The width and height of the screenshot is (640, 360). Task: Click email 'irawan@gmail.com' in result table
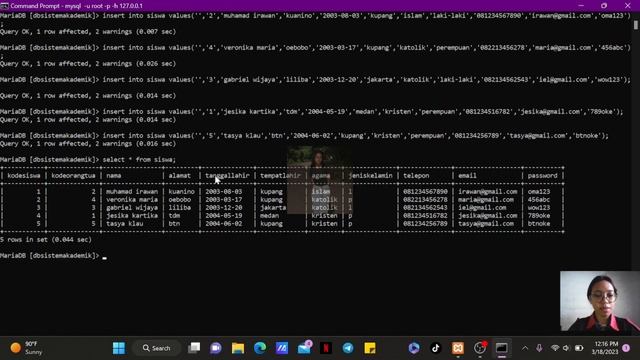(x=488, y=191)
